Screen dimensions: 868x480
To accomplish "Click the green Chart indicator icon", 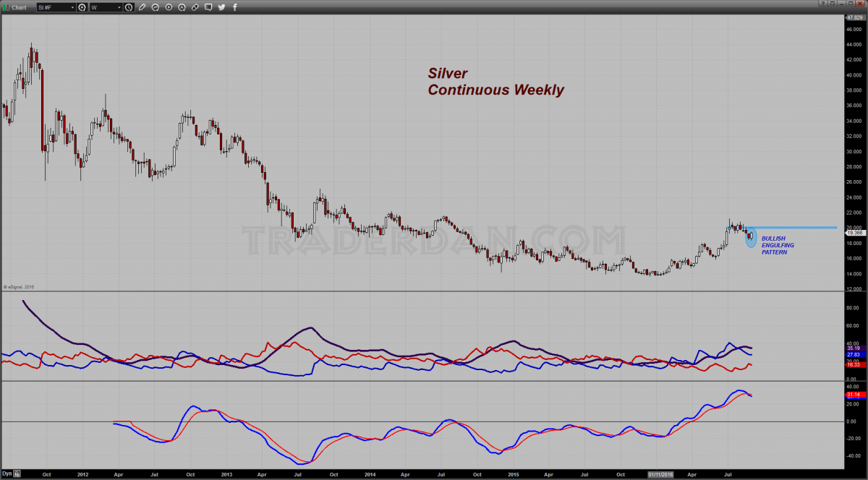I will point(6,7).
